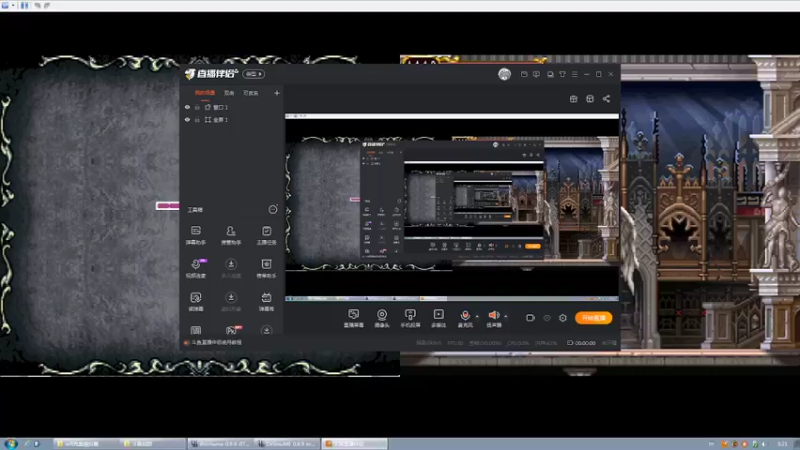Screen dimensions: 800x450
Task: Click the announcement text at window bottom-left
Action: pos(216,342)
